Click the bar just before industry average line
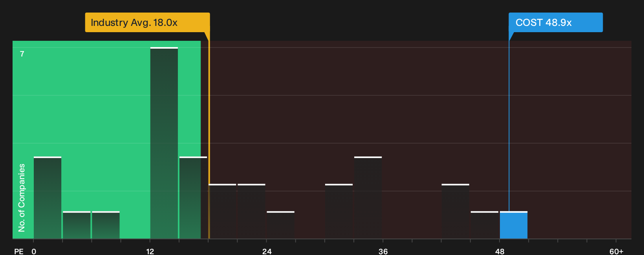The width and height of the screenshot is (644, 255). coord(193,197)
